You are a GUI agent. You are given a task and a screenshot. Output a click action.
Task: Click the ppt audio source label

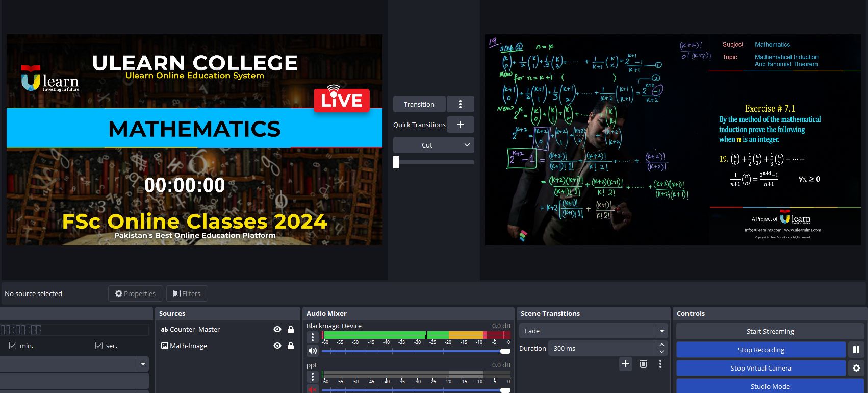pyautogui.click(x=312, y=365)
